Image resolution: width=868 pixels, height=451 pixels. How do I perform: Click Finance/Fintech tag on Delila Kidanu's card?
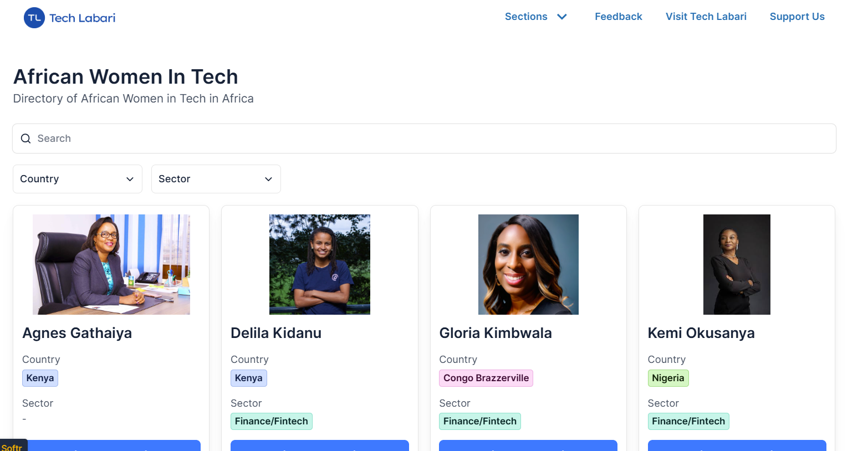coord(271,421)
